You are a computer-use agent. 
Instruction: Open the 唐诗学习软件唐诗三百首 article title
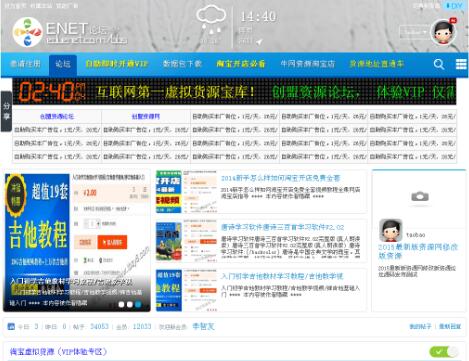pyautogui.click(x=282, y=227)
